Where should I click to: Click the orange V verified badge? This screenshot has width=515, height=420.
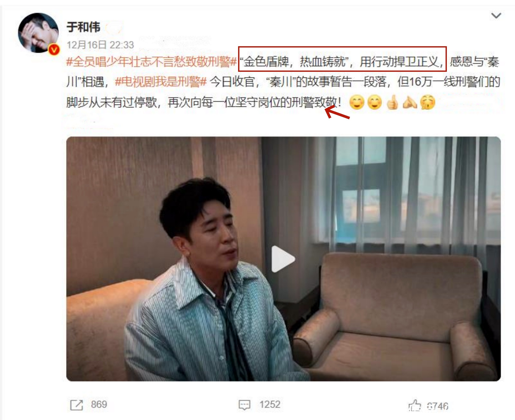pyautogui.click(x=54, y=50)
